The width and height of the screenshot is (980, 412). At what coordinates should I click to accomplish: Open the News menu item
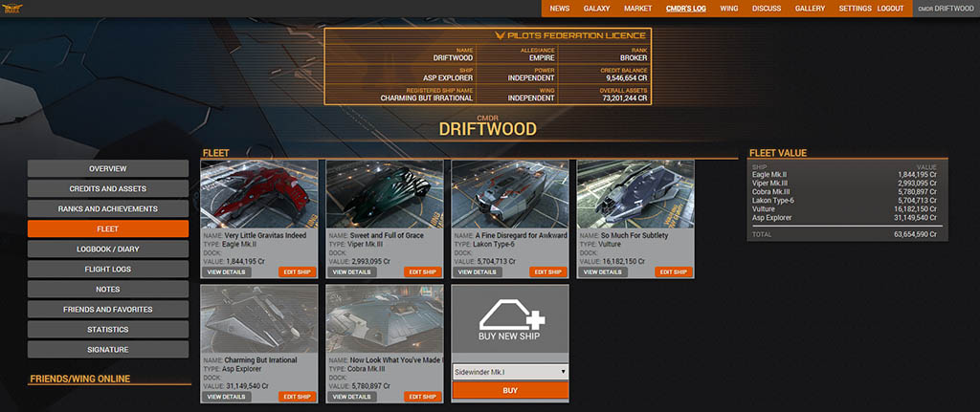point(559,9)
